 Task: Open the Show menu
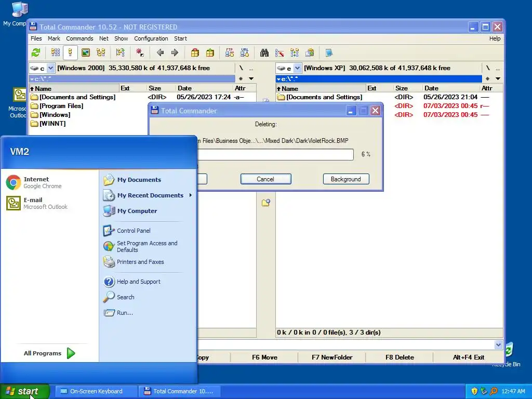pos(121,38)
